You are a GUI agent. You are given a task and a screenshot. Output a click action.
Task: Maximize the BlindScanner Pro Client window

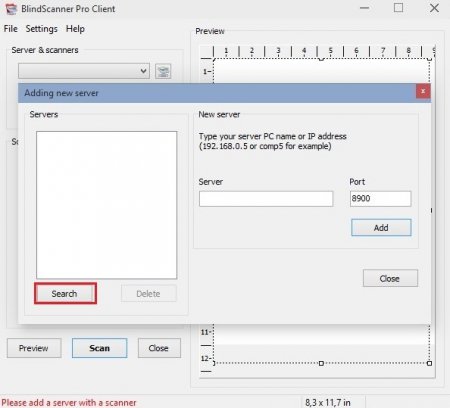[x=398, y=8]
